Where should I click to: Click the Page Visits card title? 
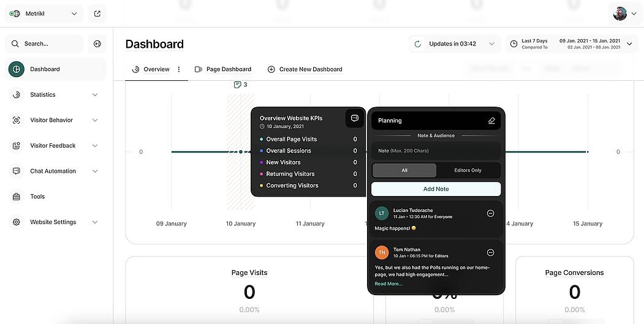(249, 273)
